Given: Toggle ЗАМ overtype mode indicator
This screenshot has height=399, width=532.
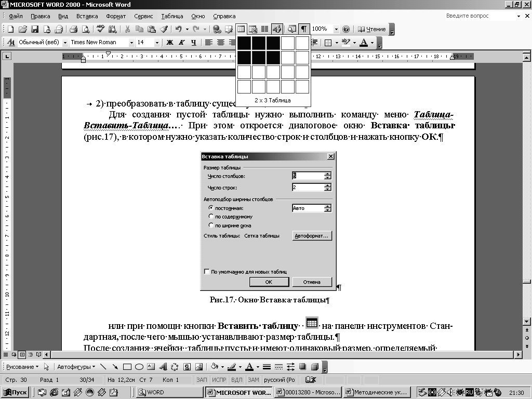Looking at the screenshot, I should coord(254,380).
